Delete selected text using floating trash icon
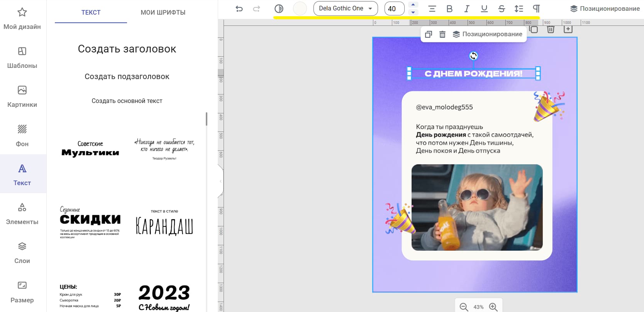Viewport: 644px width, 312px height. coord(442,34)
